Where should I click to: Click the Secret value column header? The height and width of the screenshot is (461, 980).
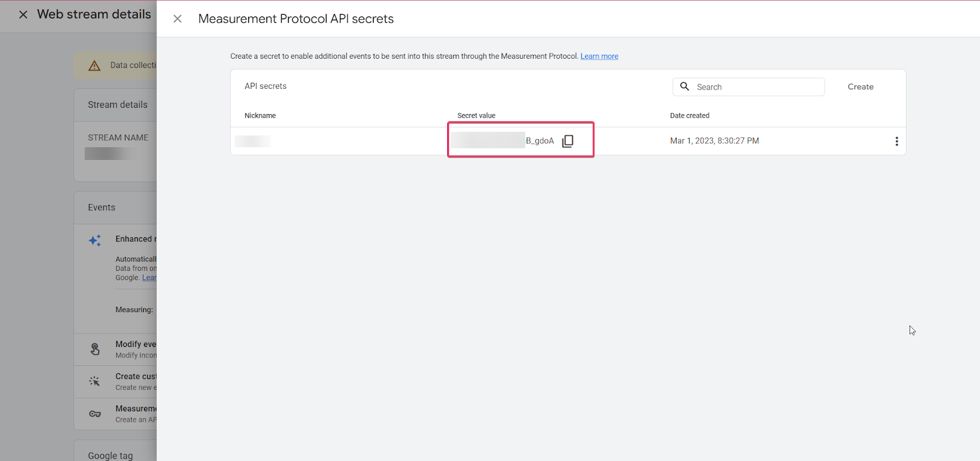click(x=476, y=115)
